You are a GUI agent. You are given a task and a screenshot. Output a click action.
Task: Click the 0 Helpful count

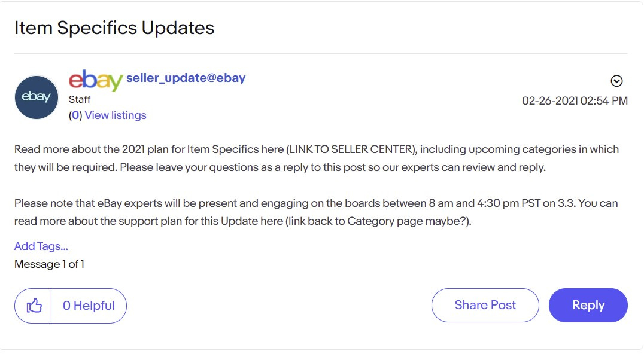(89, 306)
